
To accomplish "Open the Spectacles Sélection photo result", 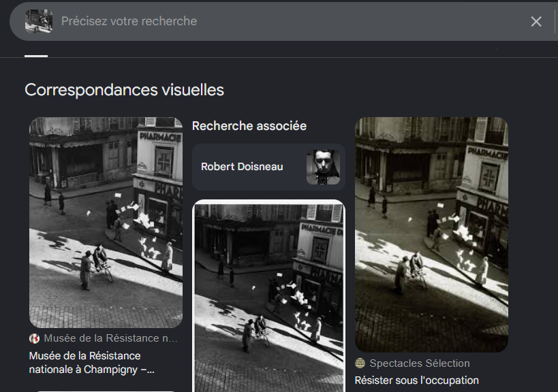I will click(x=431, y=235).
